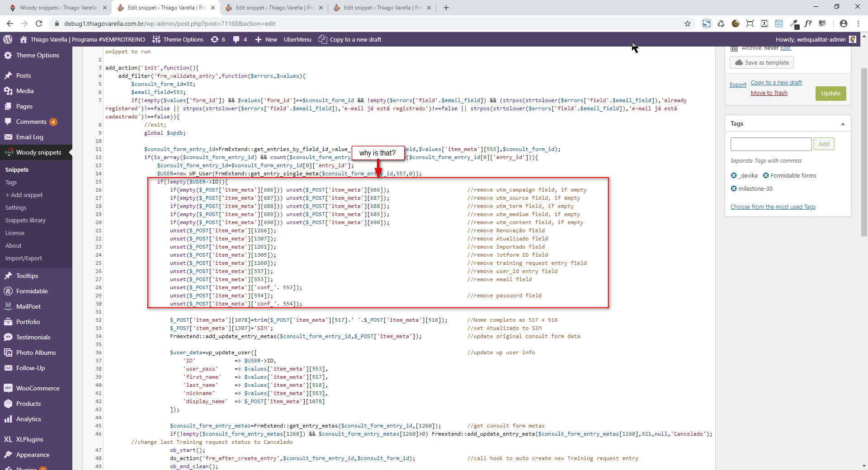Click the home icon beside the site name
This screenshot has height=470, width=868.
coord(24,39)
